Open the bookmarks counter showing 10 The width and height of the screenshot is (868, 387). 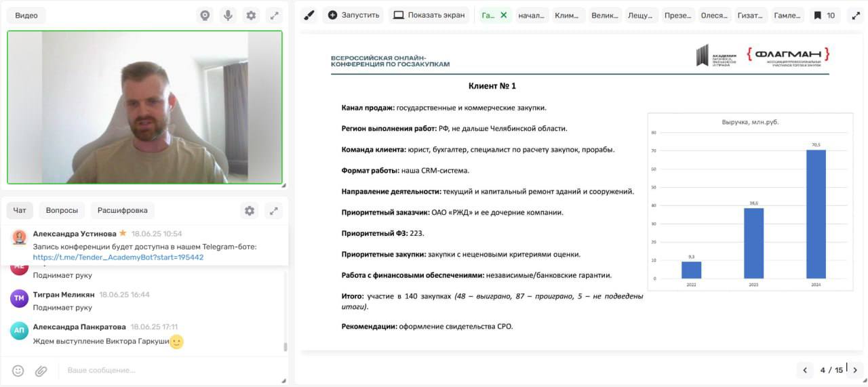pos(825,15)
